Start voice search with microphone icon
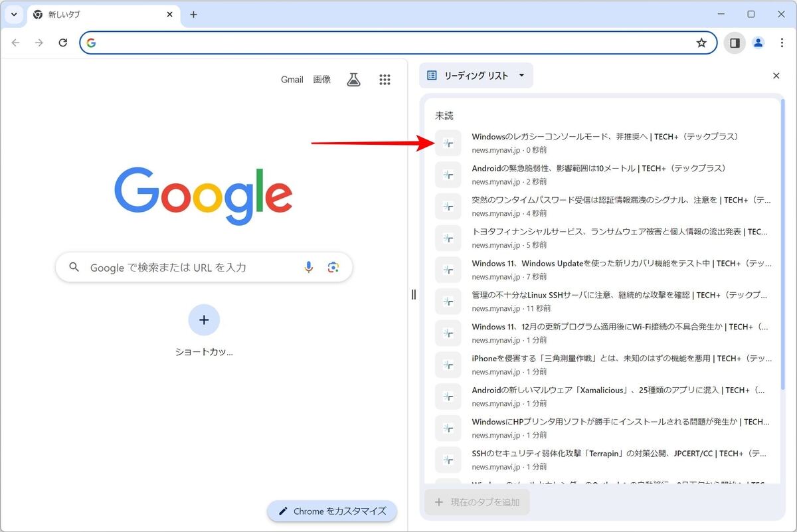Viewport: 797px width, 532px height. pyautogui.click(x=309, y=267)
